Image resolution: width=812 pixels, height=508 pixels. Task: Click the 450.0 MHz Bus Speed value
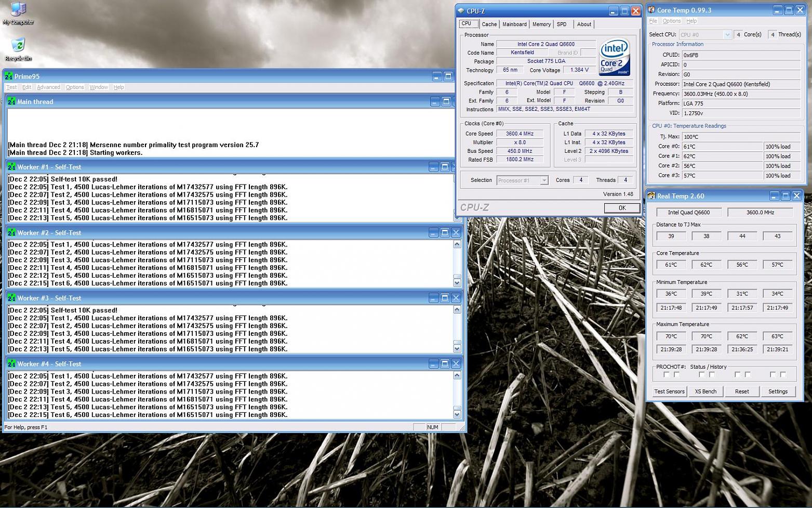click(520, 151)
